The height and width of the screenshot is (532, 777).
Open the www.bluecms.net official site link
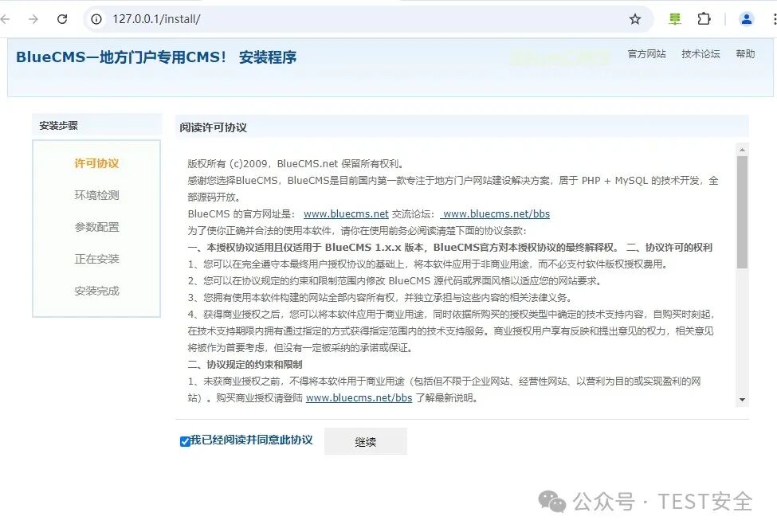[x=346, y=214]
